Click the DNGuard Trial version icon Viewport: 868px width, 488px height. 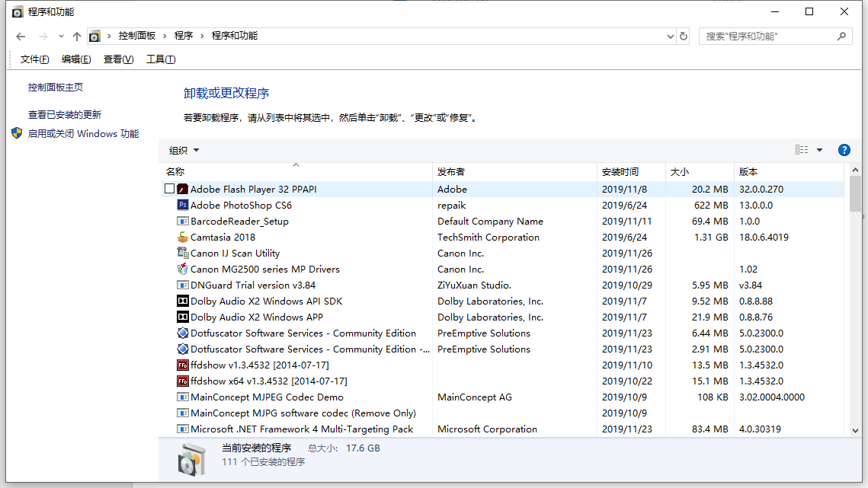[183, 285]
